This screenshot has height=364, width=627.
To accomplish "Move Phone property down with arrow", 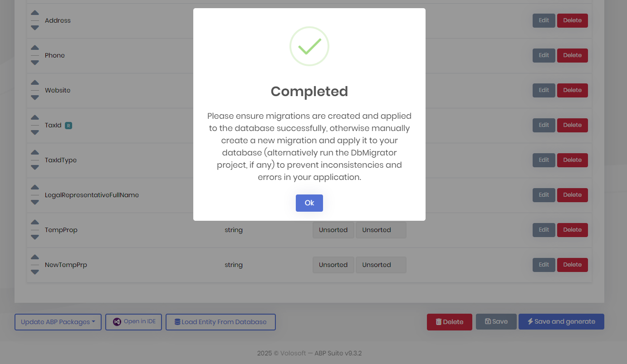I will [35, 63].
